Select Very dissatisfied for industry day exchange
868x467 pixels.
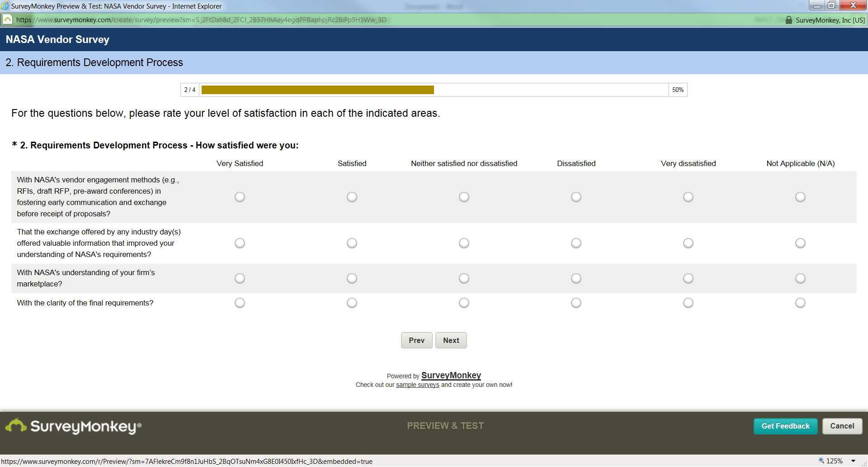[x=688, y=243]
